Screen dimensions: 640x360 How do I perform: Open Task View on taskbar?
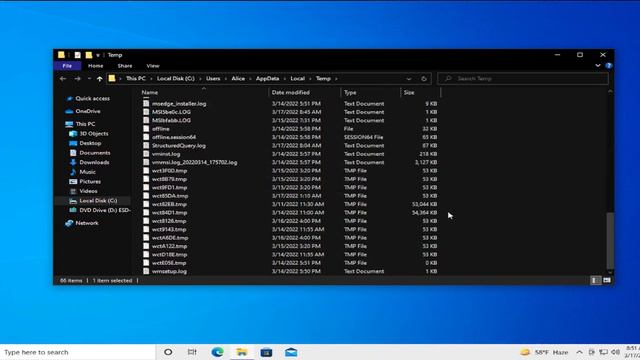[x=192, y=352]
